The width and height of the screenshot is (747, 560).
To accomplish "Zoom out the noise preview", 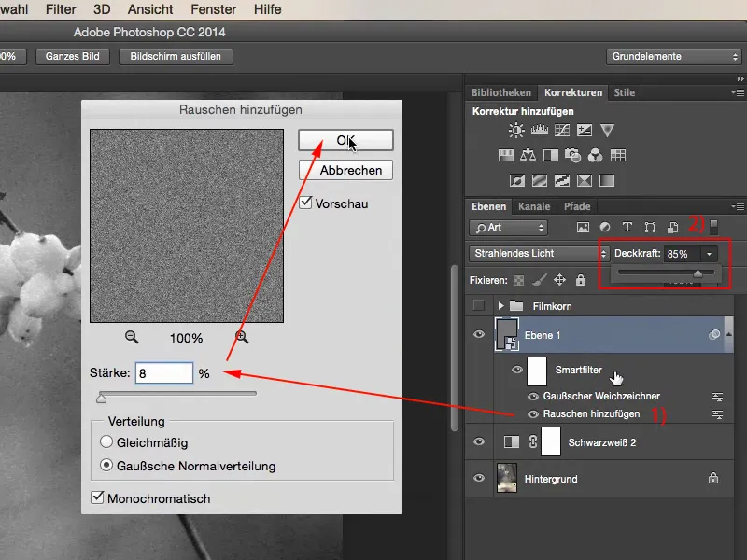I will click(x=132, y=337).
